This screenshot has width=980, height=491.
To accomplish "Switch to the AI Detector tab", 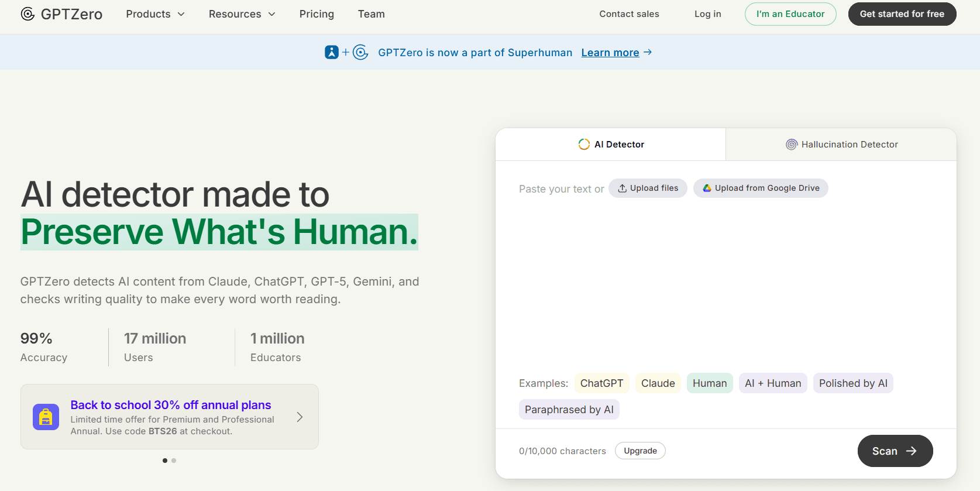I will click(610, 145).
